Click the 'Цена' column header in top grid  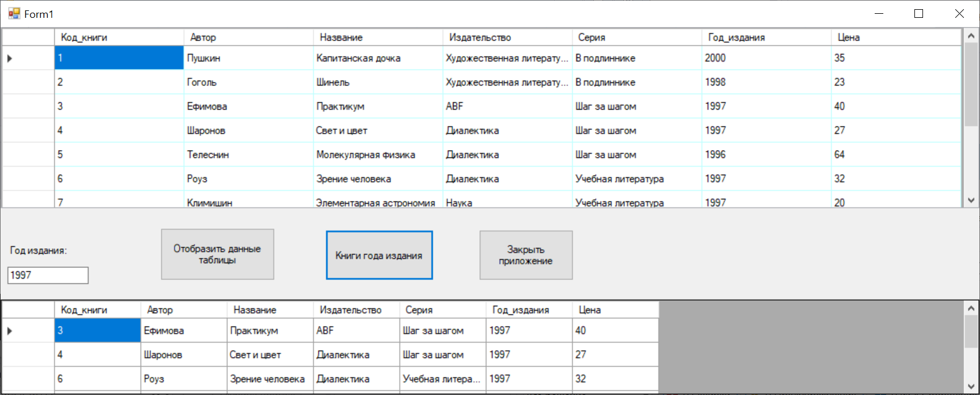tap(895, 37)
